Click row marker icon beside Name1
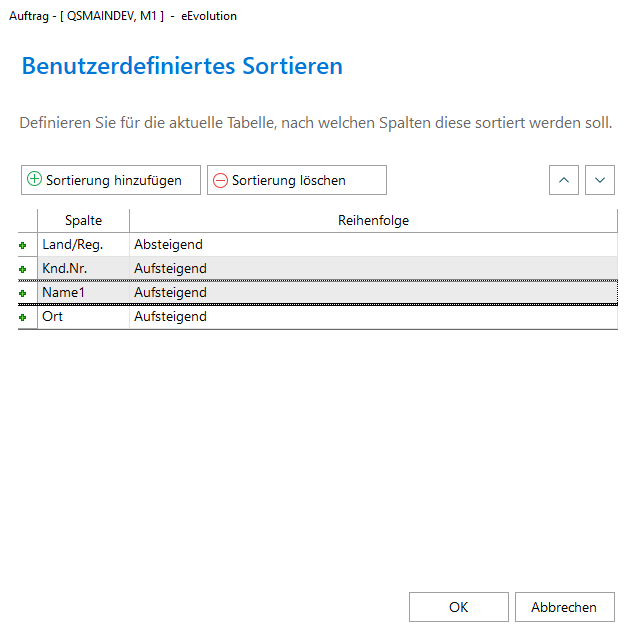The width and height of the screenshot is (636, 643). click(x=23, y=293)
